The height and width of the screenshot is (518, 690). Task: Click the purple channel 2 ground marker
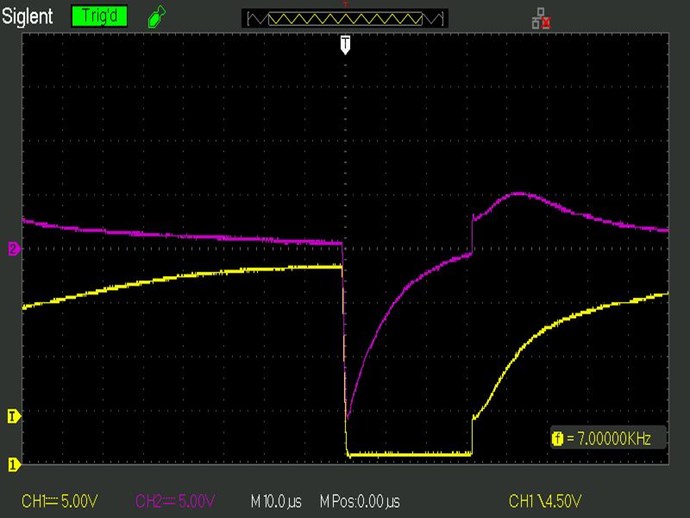click(13, 249)
